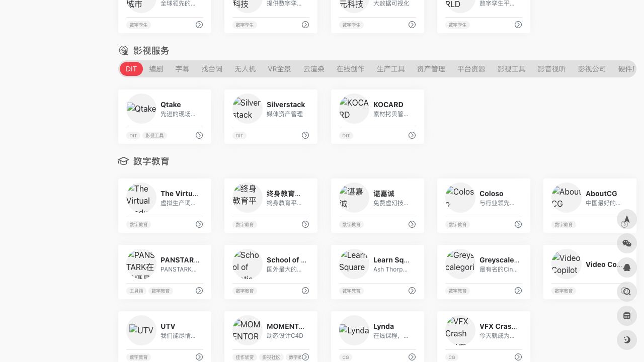644x362 pixels.
Task: Select the 云渲染 tab
Action: (x=314, y=69)
